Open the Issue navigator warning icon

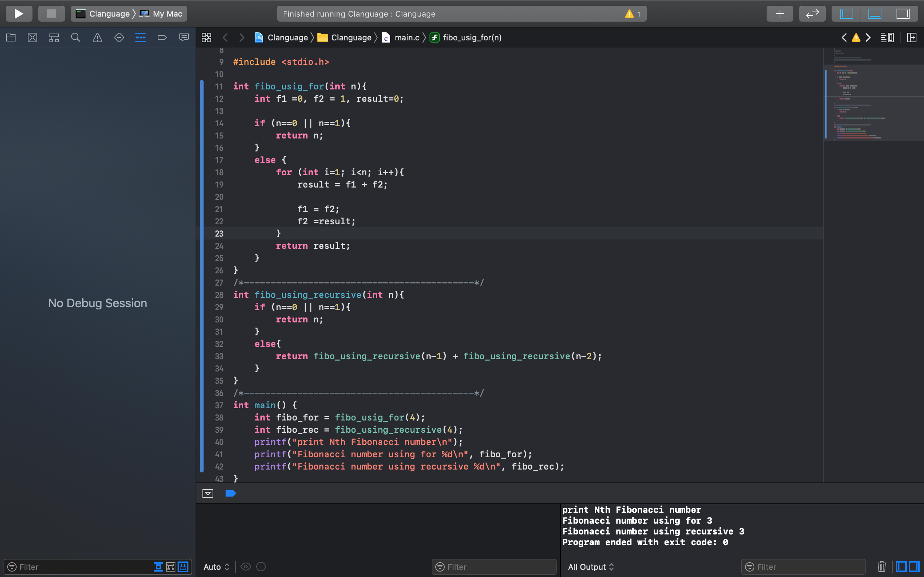tap(97, 38)
